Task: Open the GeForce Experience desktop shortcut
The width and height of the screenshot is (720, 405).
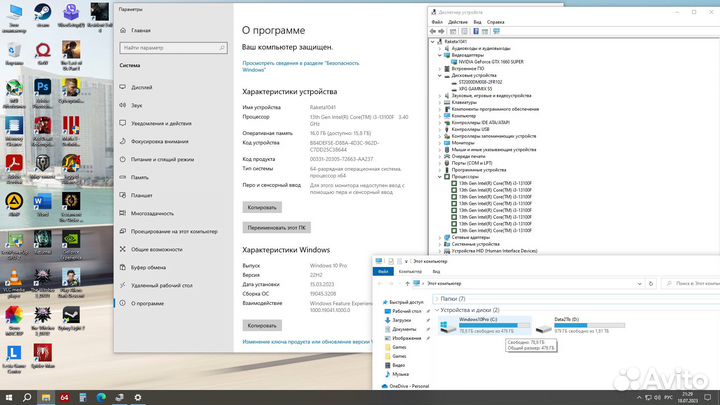Action: 71,245
